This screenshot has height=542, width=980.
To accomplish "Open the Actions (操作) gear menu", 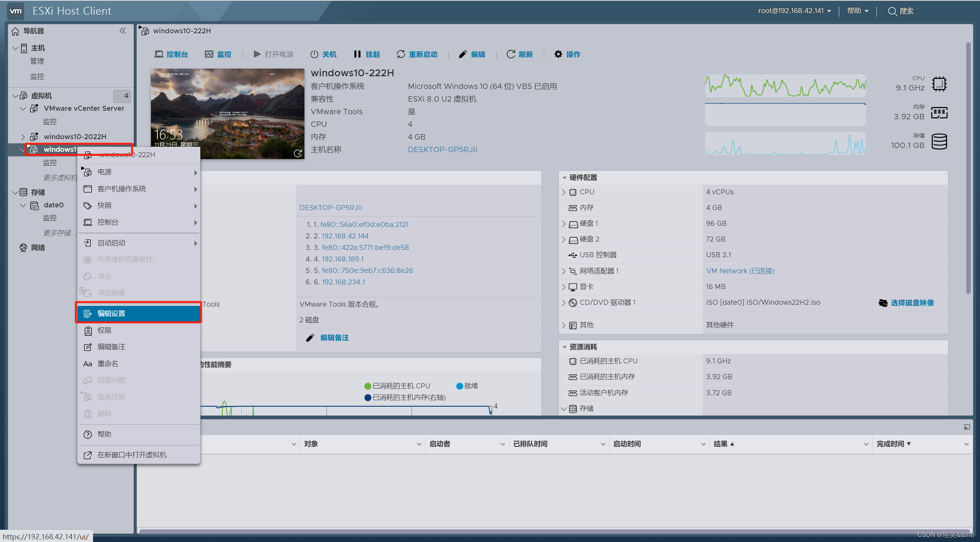I will coord(567,54).
